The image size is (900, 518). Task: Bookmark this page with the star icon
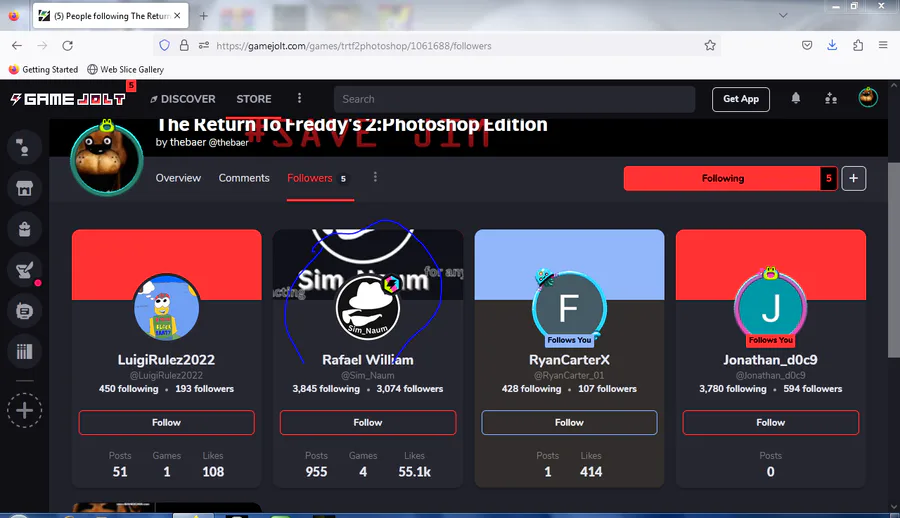[710, 45]
